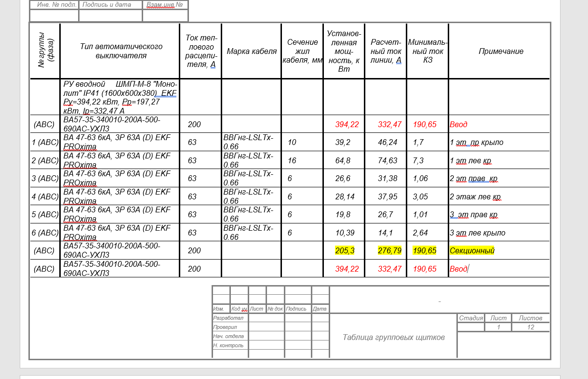Image resolution: width=588 pixels, height=379 pixels.
Task: Click the 'Подпись и дата' side stamp cell
Action: click(x=110, y=5)
